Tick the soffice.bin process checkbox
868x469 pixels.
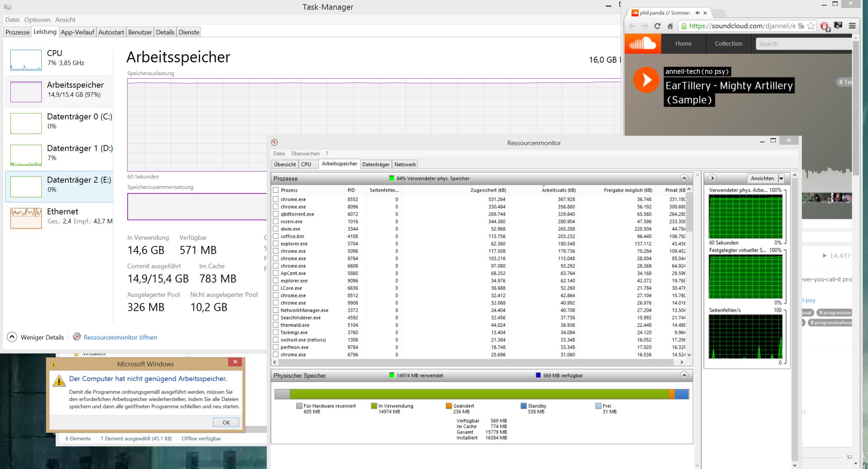(276, 236)
